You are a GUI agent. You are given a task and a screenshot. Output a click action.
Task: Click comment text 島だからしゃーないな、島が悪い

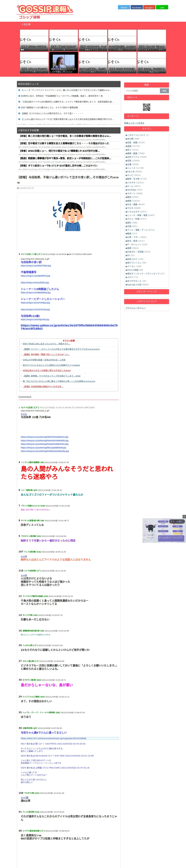[x=47, y=685]
